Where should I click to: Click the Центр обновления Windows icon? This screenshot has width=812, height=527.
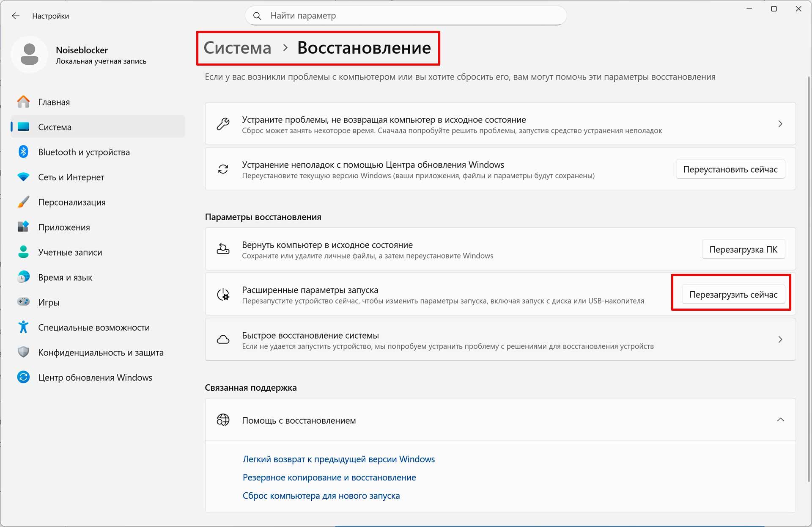tap(23, 377)
